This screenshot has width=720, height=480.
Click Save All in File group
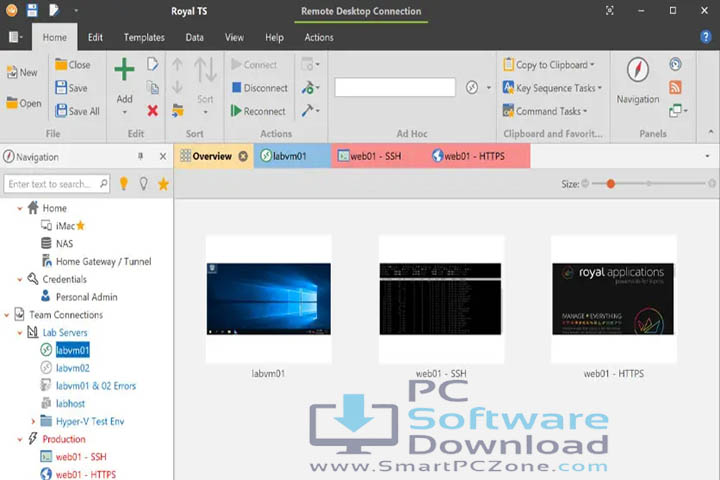[x=77, y=111]
